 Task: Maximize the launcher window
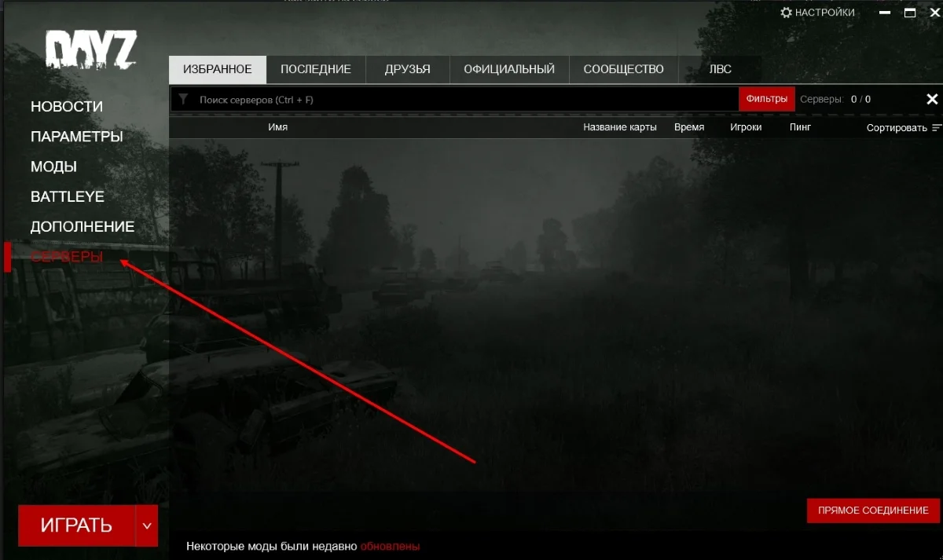click(x=910, y=13)
